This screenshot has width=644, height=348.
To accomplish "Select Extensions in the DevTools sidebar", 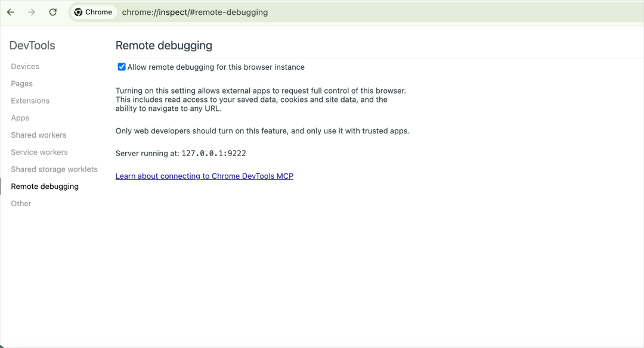I will (x=30, y=101).
